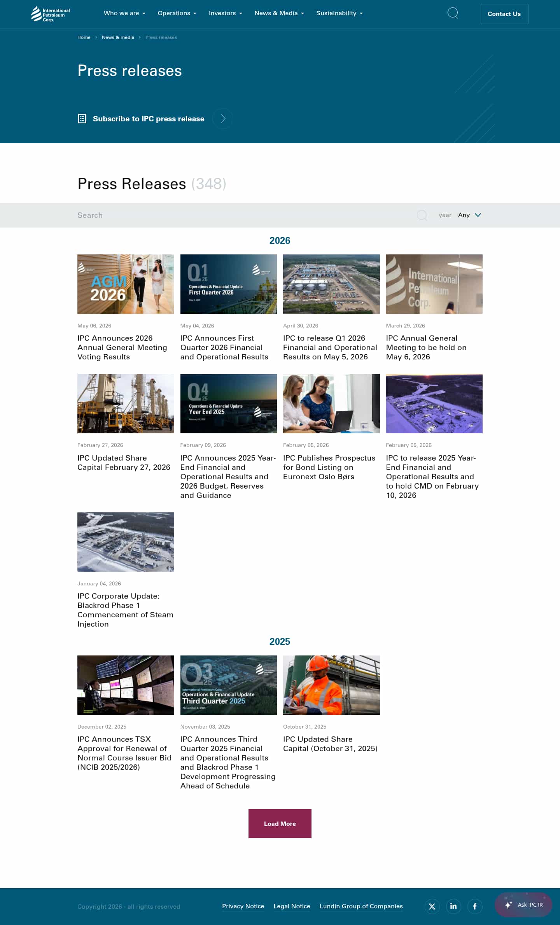
Task: Click the X (Twitter) footer icon
Action: (x=432, y=906)
